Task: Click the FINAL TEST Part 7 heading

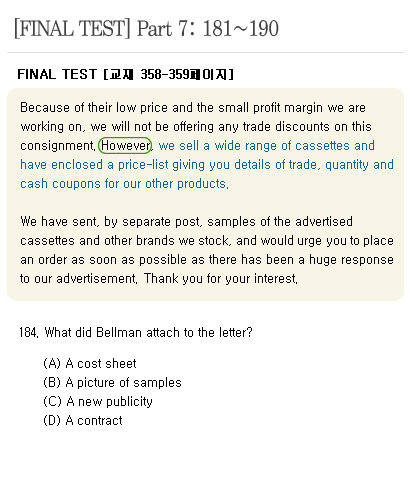Action: (x=146, y=29)
